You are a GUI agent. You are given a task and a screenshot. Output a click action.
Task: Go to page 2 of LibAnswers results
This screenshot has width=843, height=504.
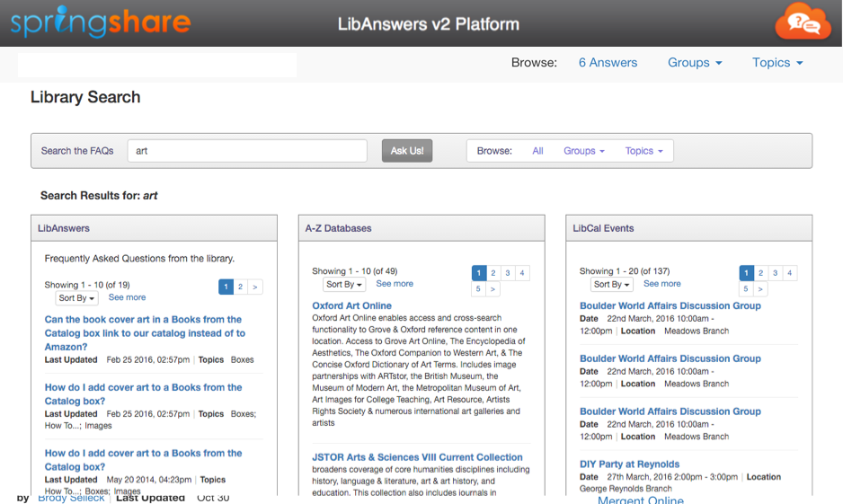point(240,287)
